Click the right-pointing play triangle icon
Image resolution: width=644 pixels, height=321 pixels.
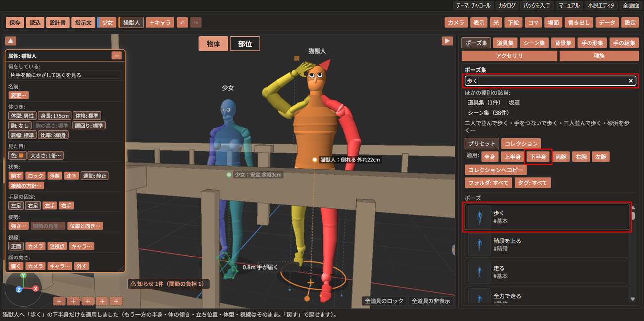pos(447,41)
